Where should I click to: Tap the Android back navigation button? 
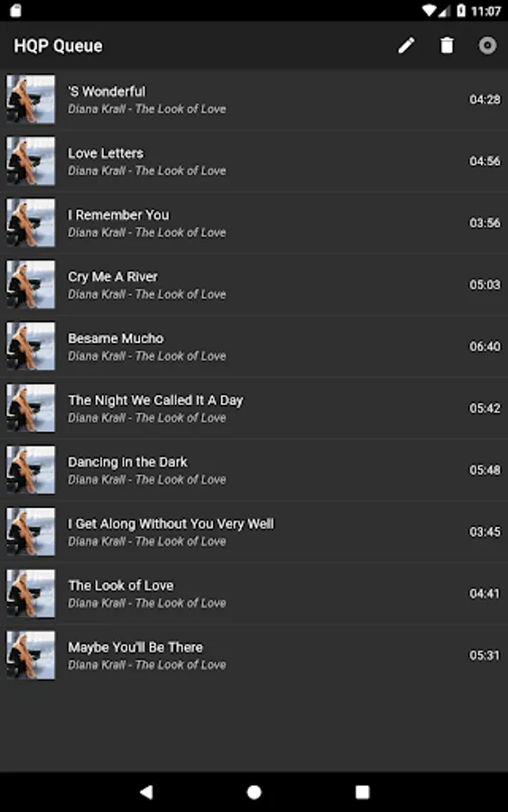(x=146, y=791)
